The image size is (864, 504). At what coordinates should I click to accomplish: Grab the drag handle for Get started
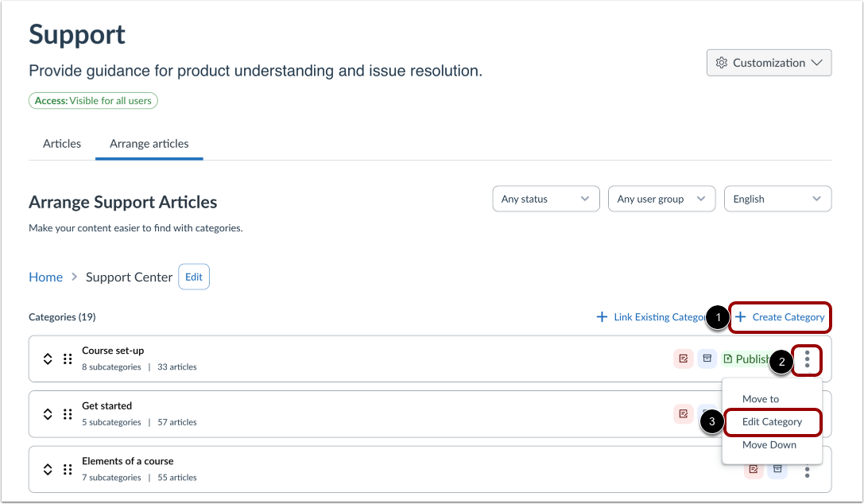(x=68, y=413)
